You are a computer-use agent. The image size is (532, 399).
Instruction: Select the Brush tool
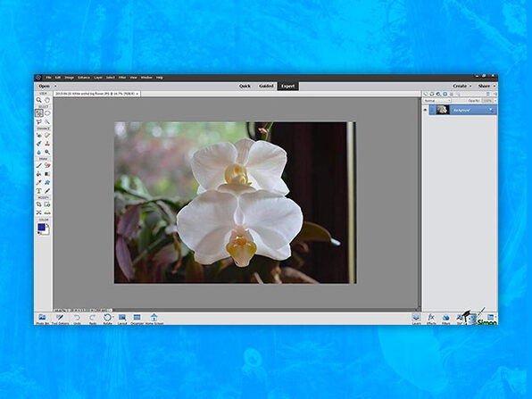tap(39, 165)
